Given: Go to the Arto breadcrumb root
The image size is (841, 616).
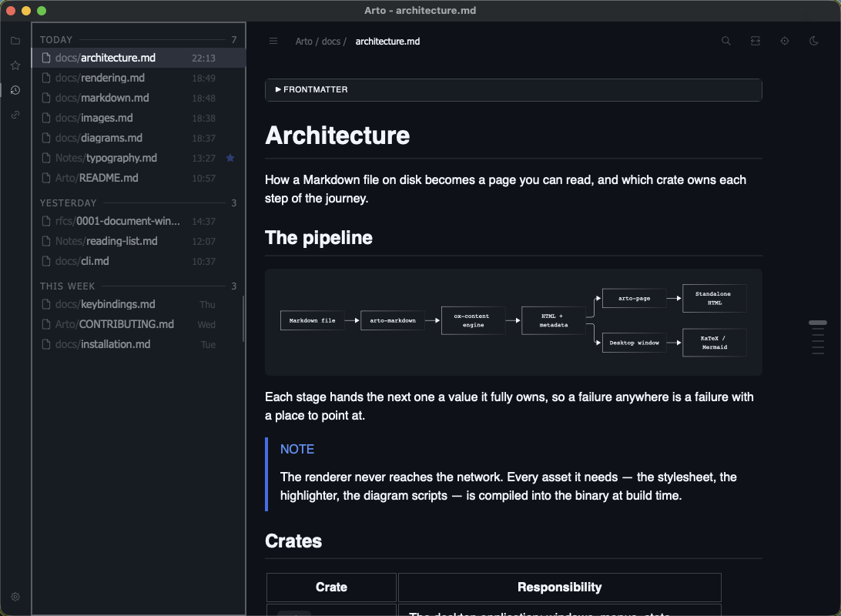Looking at the screenshot, I should [x=303, y=42].
